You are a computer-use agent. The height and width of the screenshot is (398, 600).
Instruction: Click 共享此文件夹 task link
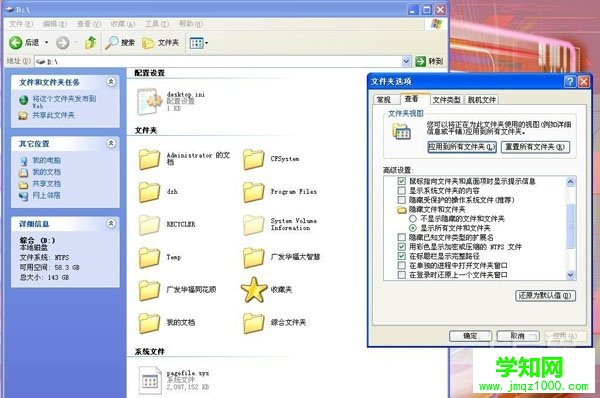click(x=53, y=115)
